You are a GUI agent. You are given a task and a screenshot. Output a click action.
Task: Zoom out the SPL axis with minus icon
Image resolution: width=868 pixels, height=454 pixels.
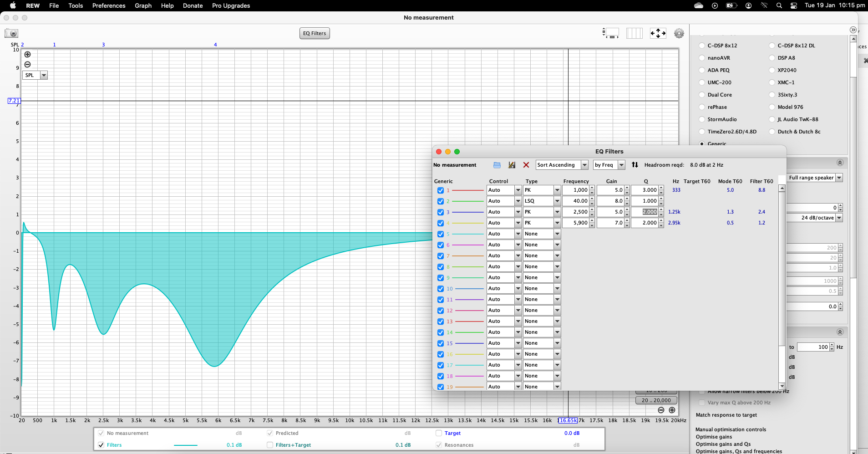[x=27, y=65]
